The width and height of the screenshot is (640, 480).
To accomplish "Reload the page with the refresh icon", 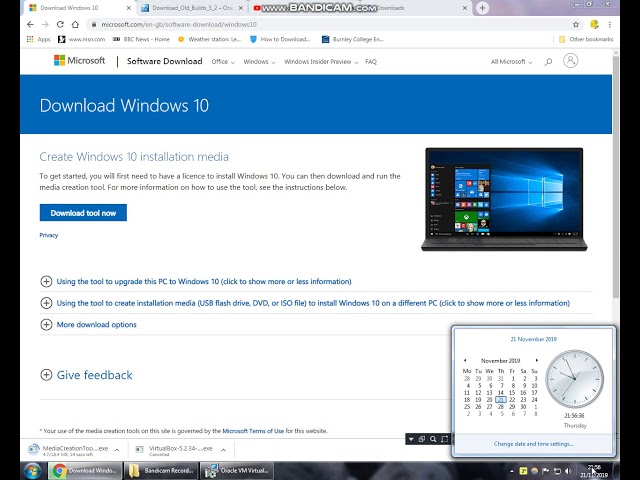I will (60, 24).
